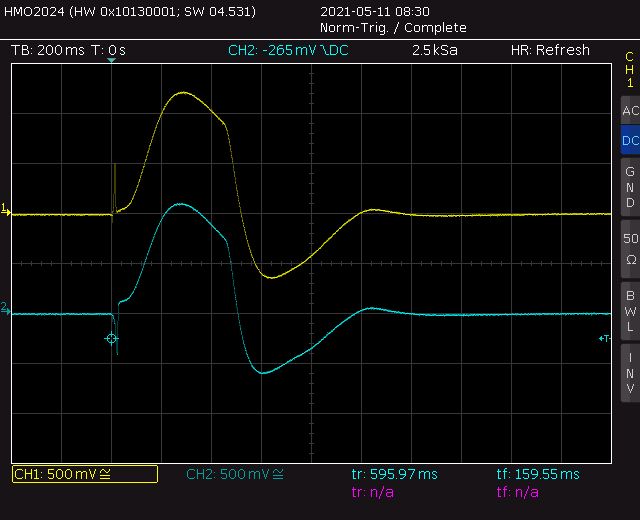Viewport: 640px width, 520px height.
Task: Click the HMO2024 device info header
Action: tap(130, 11)
